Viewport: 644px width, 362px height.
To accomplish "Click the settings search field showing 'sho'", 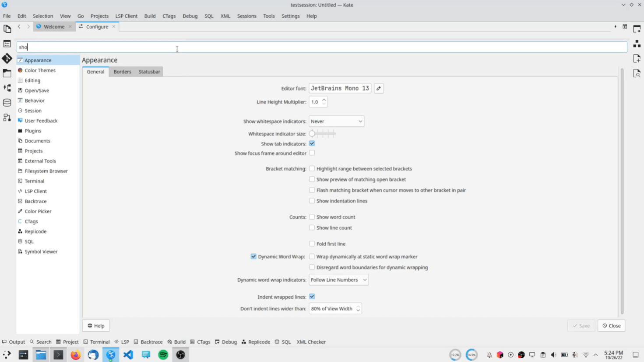I will tap(175, 47).
